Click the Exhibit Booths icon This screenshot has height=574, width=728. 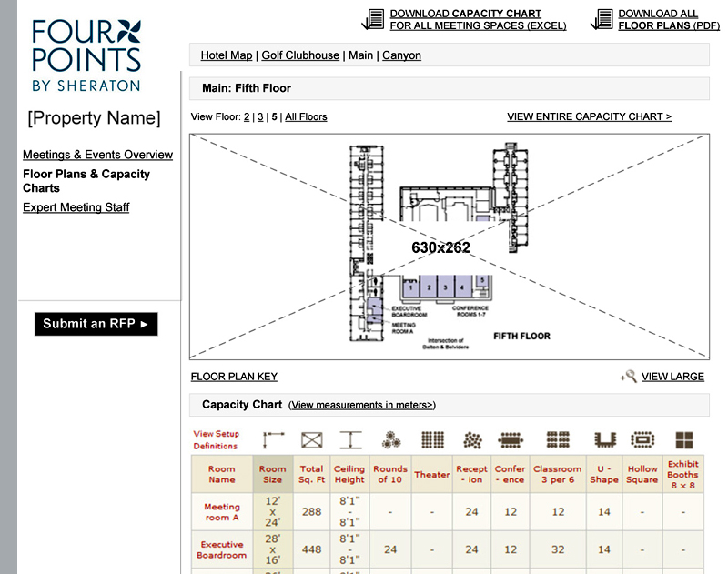[x=683, y=440]
